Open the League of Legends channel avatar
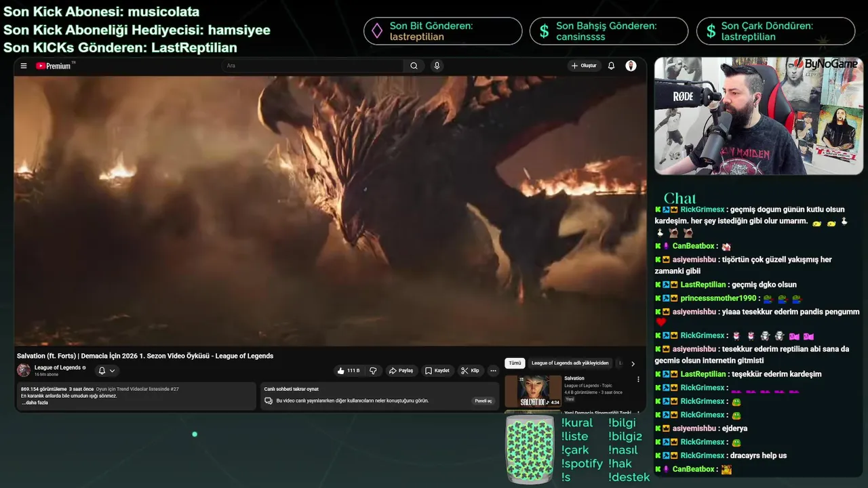Screen dimensions: 868x488 pos(24,370)
